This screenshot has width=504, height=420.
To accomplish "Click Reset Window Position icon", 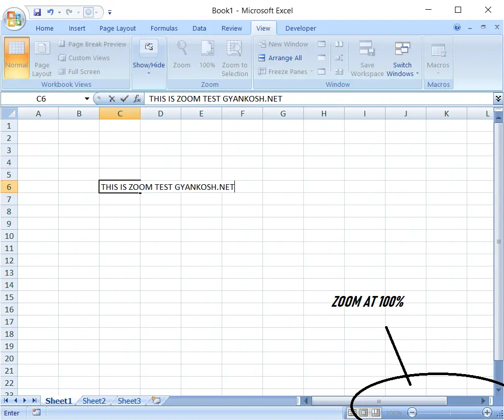I will pos(339,71).
